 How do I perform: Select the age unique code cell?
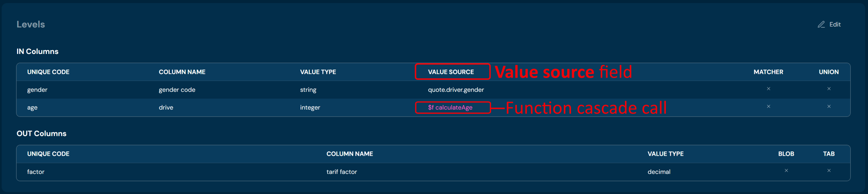(32, 107)
